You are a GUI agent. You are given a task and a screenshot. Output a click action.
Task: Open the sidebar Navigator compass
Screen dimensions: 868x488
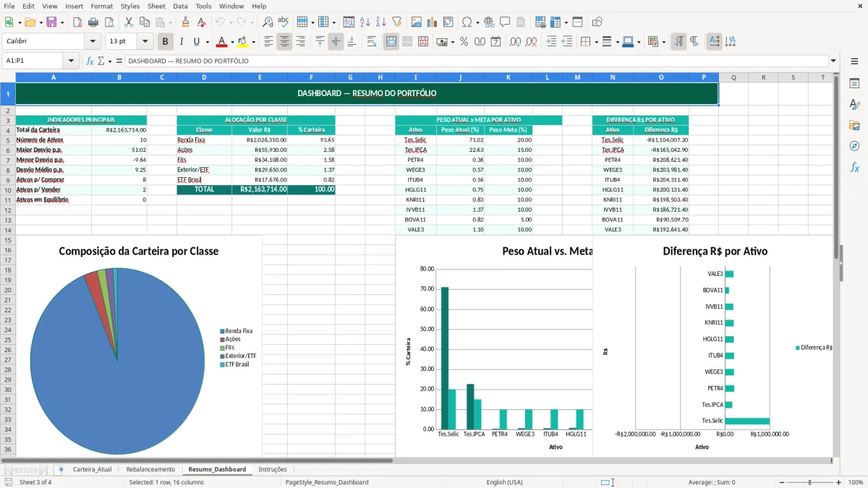(854, 146)
